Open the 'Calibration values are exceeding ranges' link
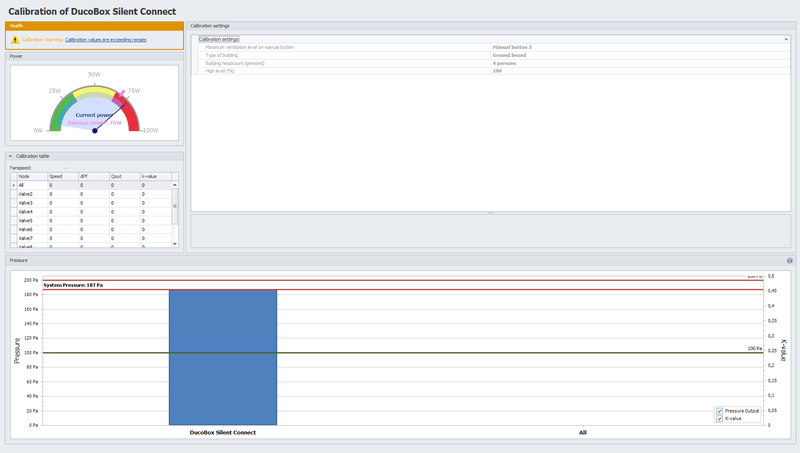 click(106, 40)
